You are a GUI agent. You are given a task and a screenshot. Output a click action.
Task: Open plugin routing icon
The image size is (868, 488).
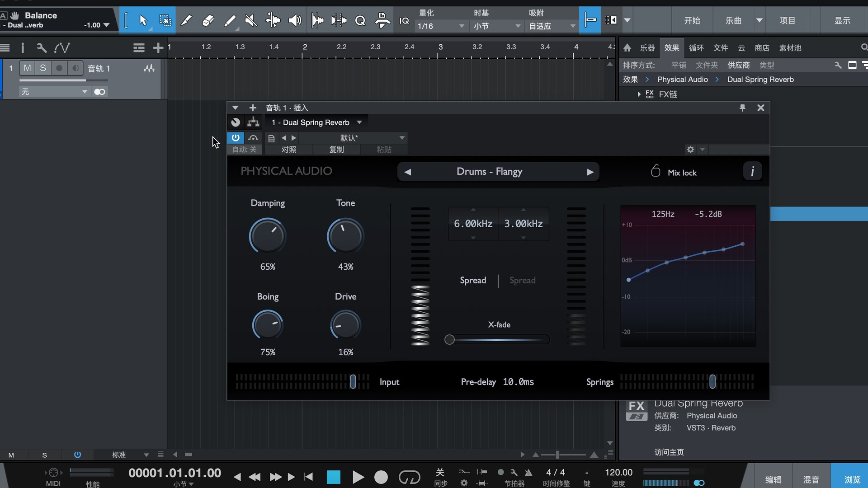pos(253,122)
